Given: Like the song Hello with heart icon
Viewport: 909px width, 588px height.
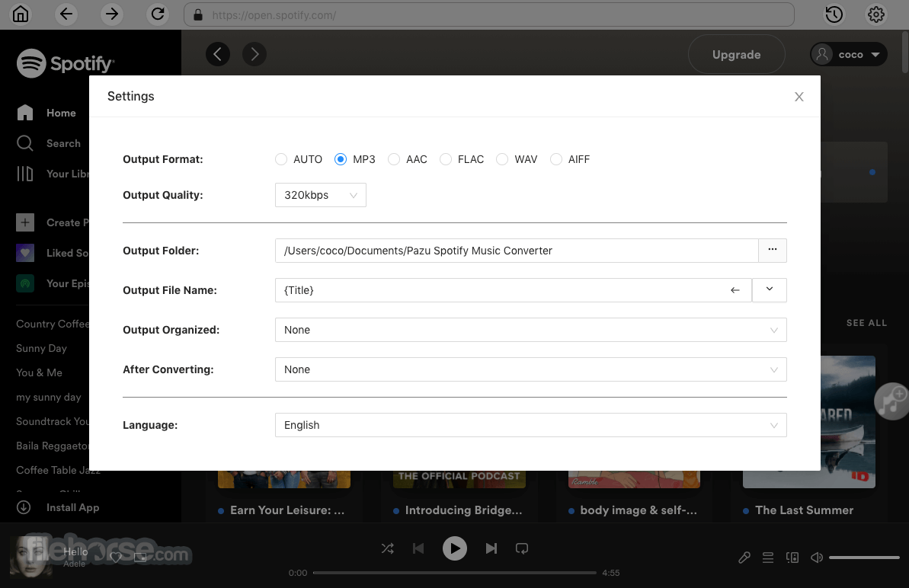Looking at the screenshot, I should (116, 558).
